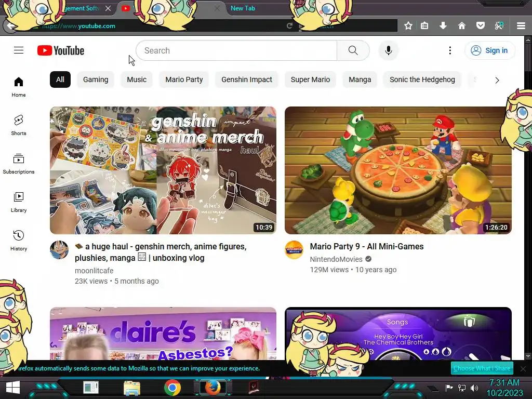The height and width of the screenshot is (399, 532).
Task: Open genshin anime merch haul thumbnail
Action: pyautogui.click(x=163, y=170)
